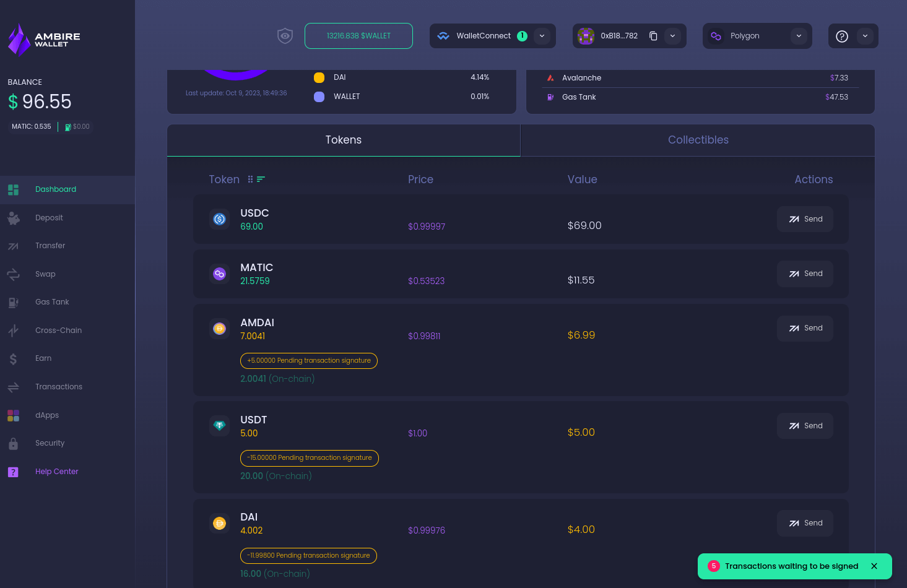Click the DAI token icon
Screen dimensions: 907x588
point(219,524)
